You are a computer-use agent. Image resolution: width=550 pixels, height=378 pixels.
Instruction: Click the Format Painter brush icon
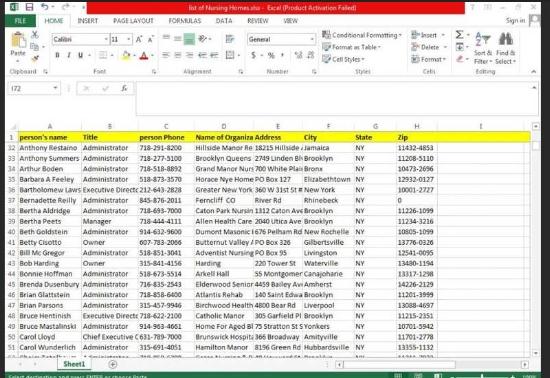34,58
